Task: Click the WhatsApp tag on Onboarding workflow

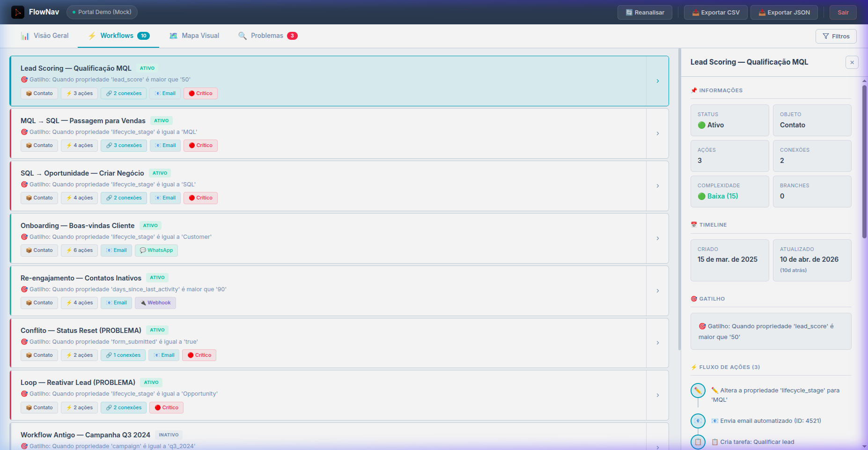Action: [x=156, y=251]
